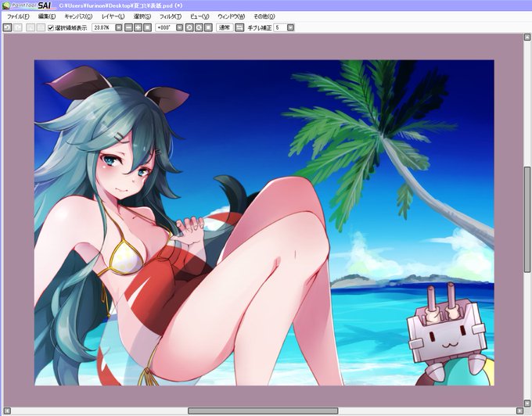Open the レイヤー(L) menu
Viewport: 532px width, 416px height.
(x=113, y=16)
